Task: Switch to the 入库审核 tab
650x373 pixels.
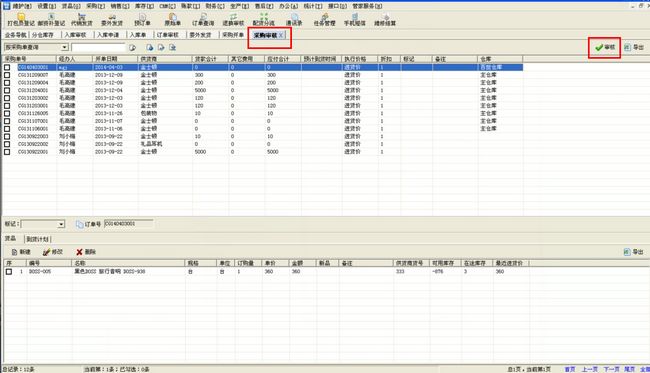Action: click(x=75, y=35)
